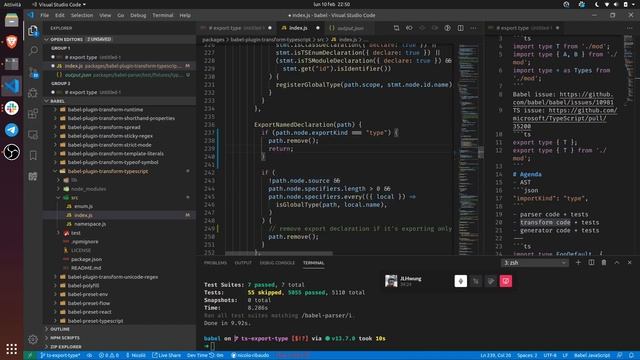Image resolution: width=640 pixels, height=360 pixels.
Task: Open the Explorer view in activity bar
Action: (33, 31)
